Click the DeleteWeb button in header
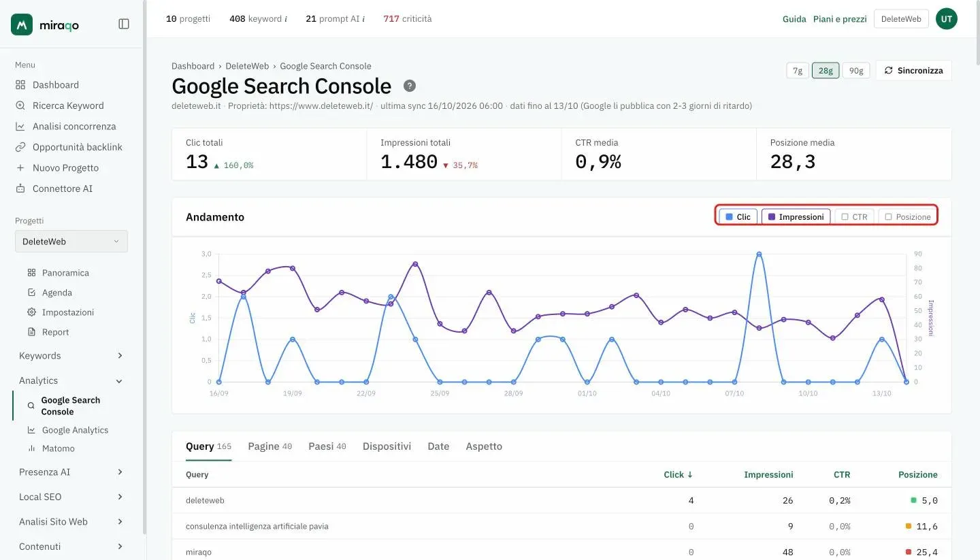 click(901, 19)
